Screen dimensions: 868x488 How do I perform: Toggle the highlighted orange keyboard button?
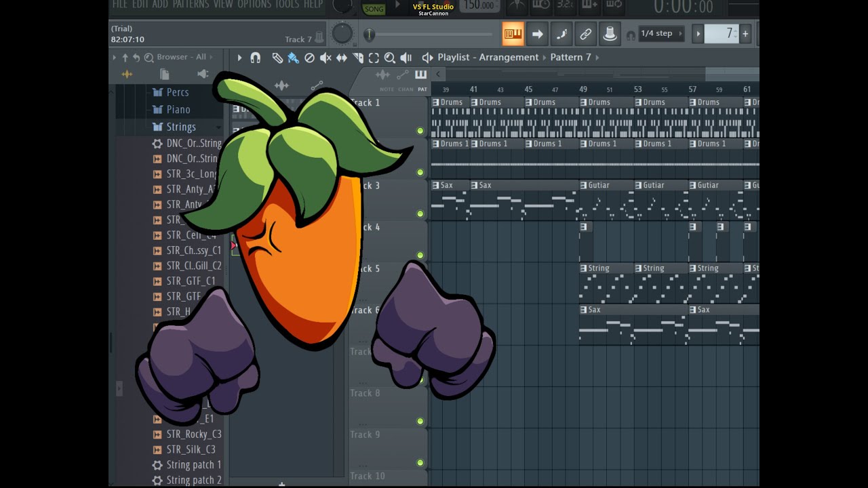(513, 34)
